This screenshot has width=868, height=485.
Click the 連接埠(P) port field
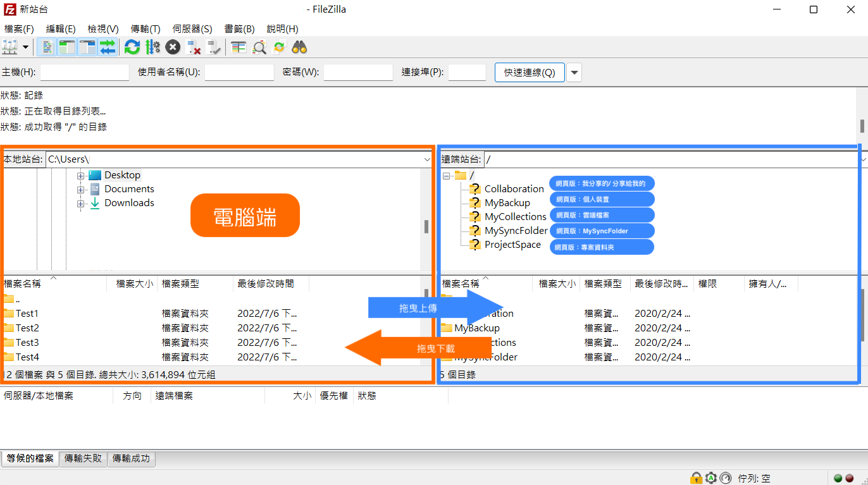tap(467, 72)
